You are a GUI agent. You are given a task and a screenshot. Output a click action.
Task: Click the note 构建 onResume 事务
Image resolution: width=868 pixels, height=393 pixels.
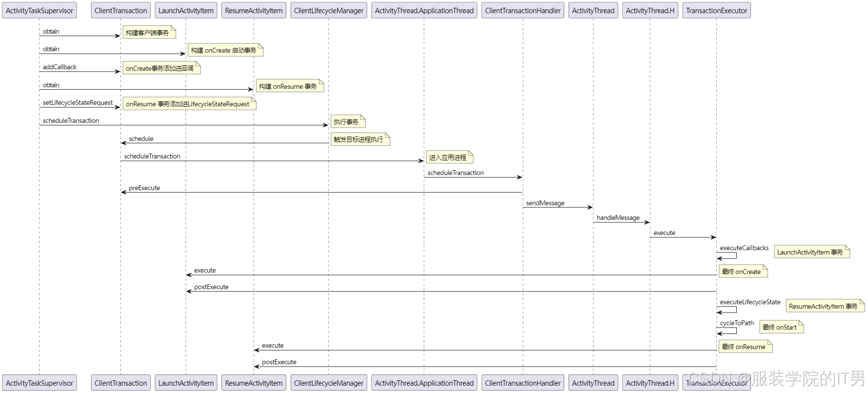(290, 86)
